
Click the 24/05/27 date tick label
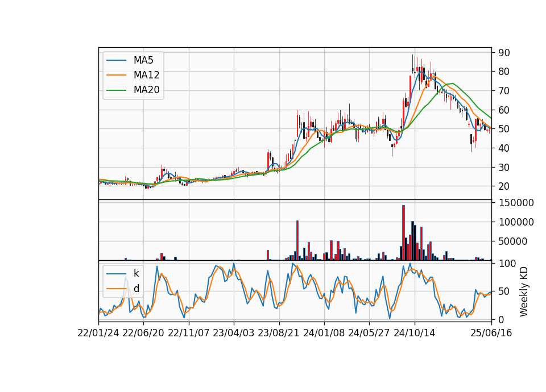coord(369,333)
